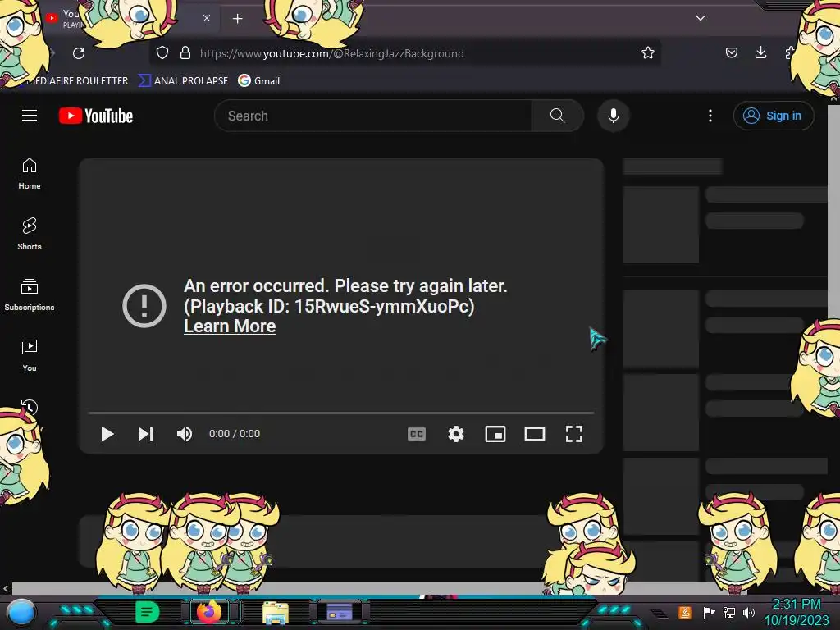The image size is (840, 630).
Task: Open Action Center flag icon
Action: (x=709, y=612)
